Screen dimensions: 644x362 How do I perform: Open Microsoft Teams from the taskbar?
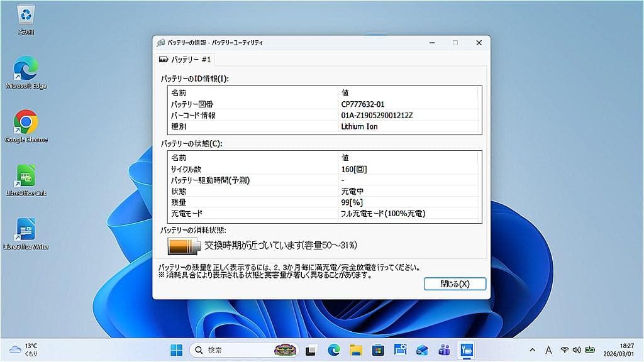click(x=445, y=350)
